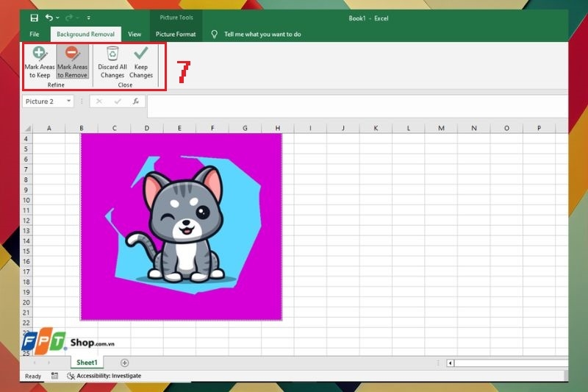
Task: Click Tell me what you want to do
Action: (x=262, y=34)
